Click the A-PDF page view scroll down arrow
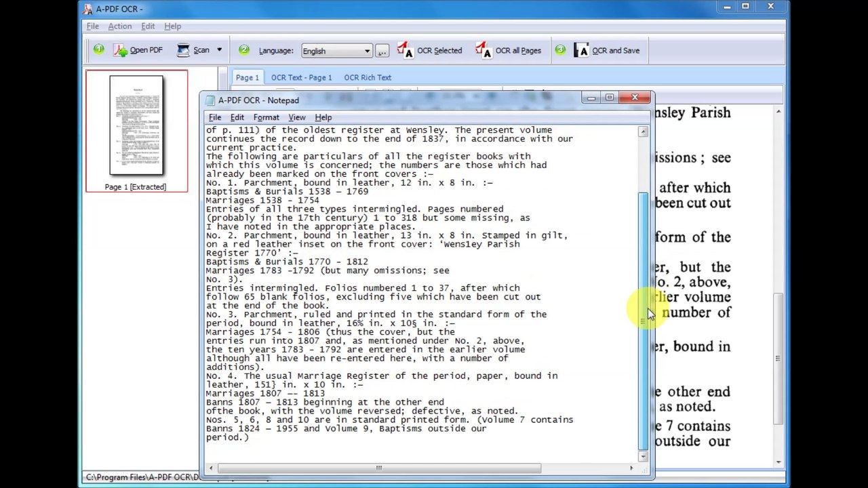Screen dimensions: 868x488 778,462
